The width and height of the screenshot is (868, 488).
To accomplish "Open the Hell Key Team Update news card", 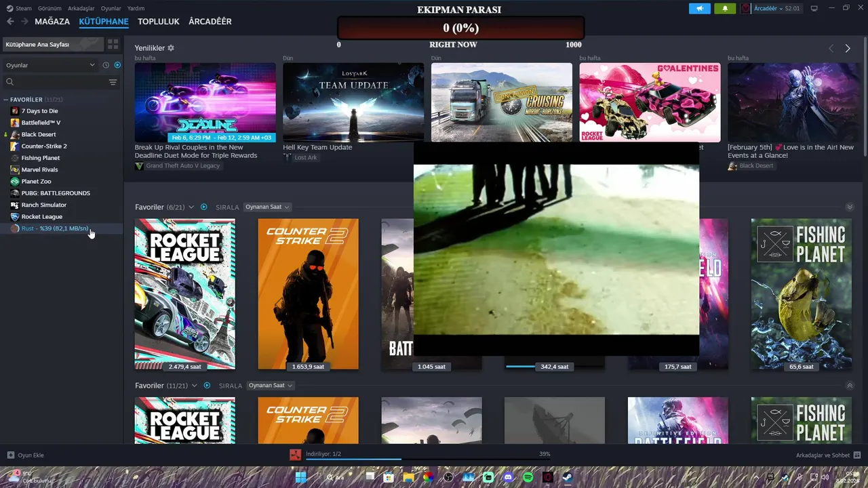I will 353,102.
